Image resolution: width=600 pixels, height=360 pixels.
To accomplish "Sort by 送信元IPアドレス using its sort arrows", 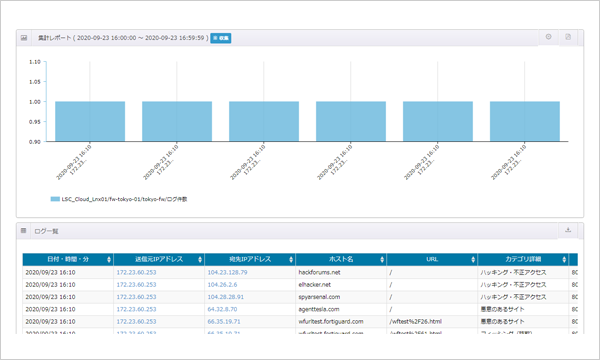I will [x=200, y=259].
